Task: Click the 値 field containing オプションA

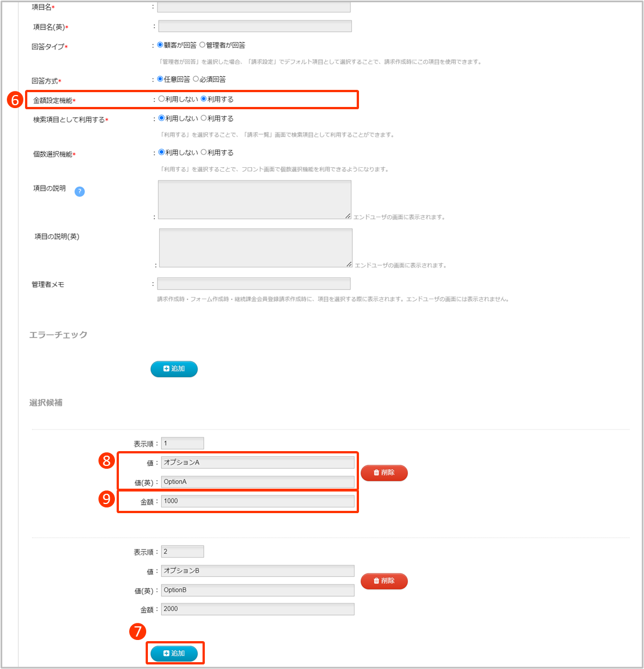Action: [258, 462]
